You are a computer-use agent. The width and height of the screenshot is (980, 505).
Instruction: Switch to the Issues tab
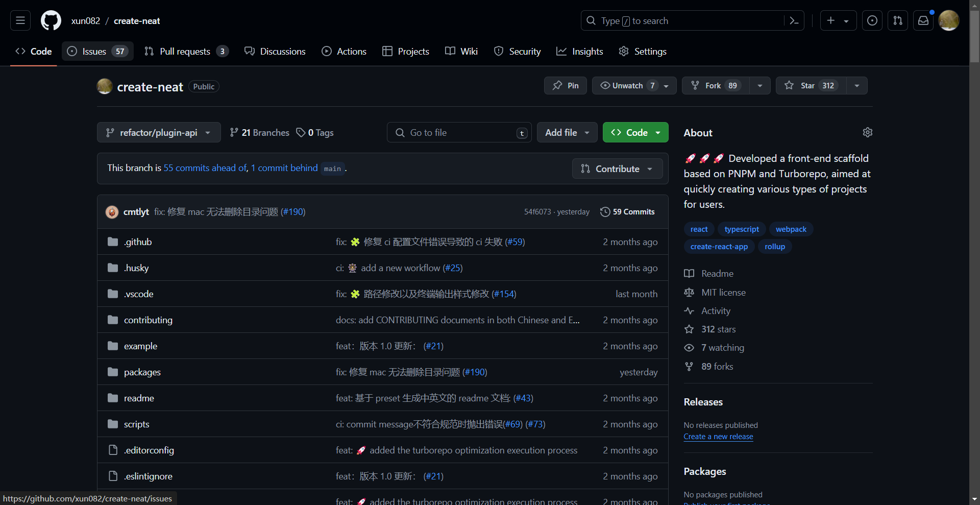point(97,51)
